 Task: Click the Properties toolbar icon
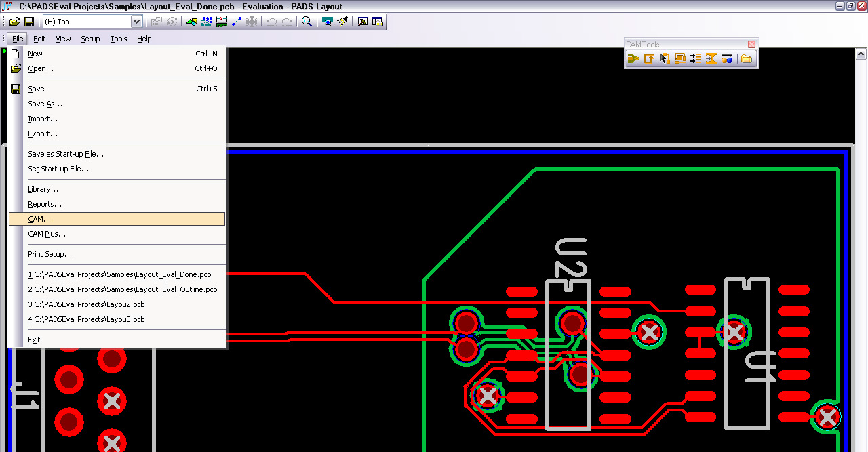[x=157, y=22]
